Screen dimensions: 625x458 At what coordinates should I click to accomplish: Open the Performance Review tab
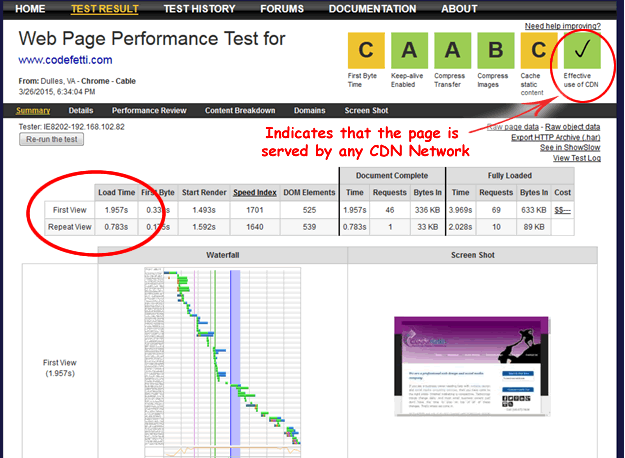coord(149,110)
